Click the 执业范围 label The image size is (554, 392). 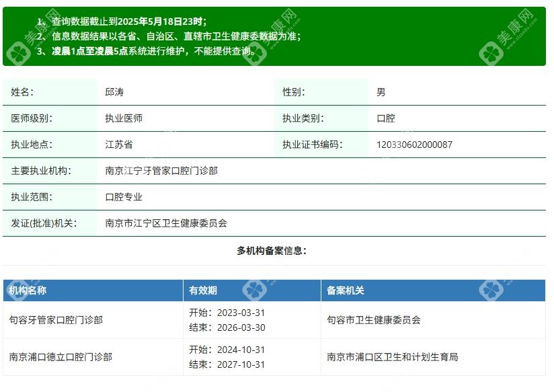pos(32,197)
